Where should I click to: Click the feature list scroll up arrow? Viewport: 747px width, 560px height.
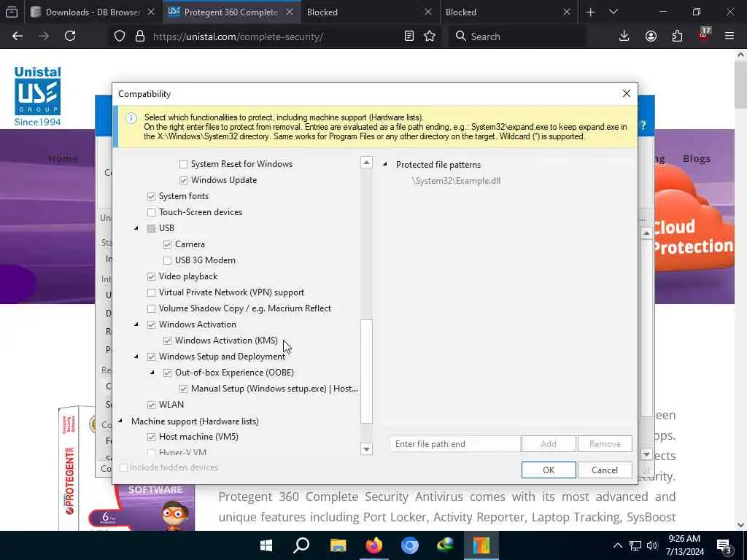point(366,163)
